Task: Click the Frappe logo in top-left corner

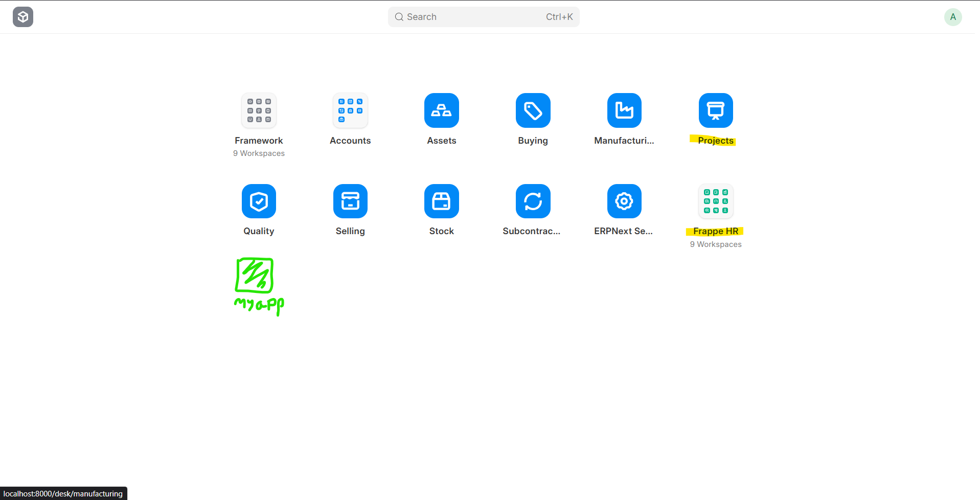Action: pyautogui.click(x=23, y=17)
